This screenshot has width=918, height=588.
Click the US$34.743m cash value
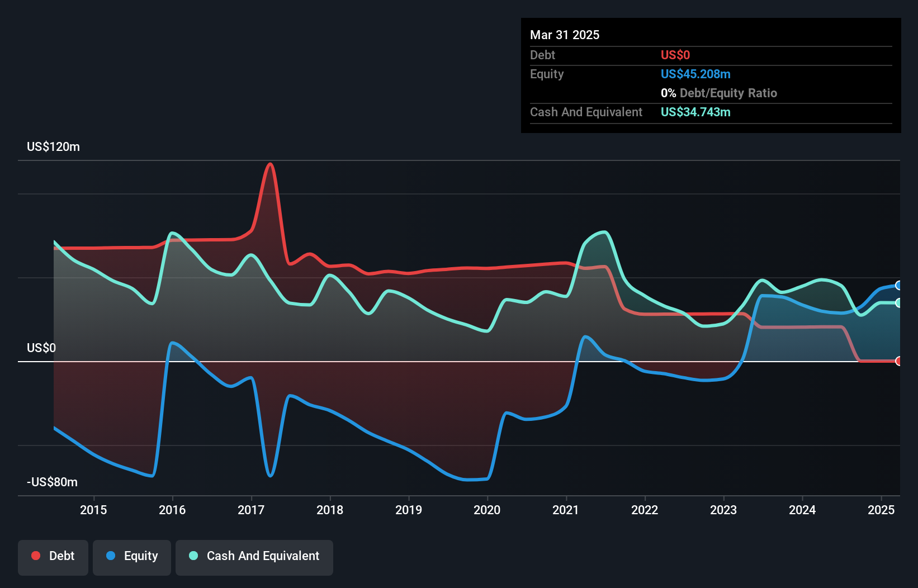click(695, 112)
